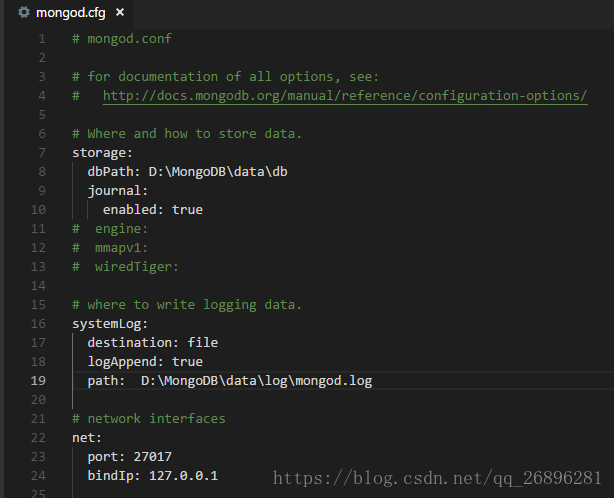Click the 'for documentation of all options' comment
The width and height of the screenshot is (614, 498).
226,77
